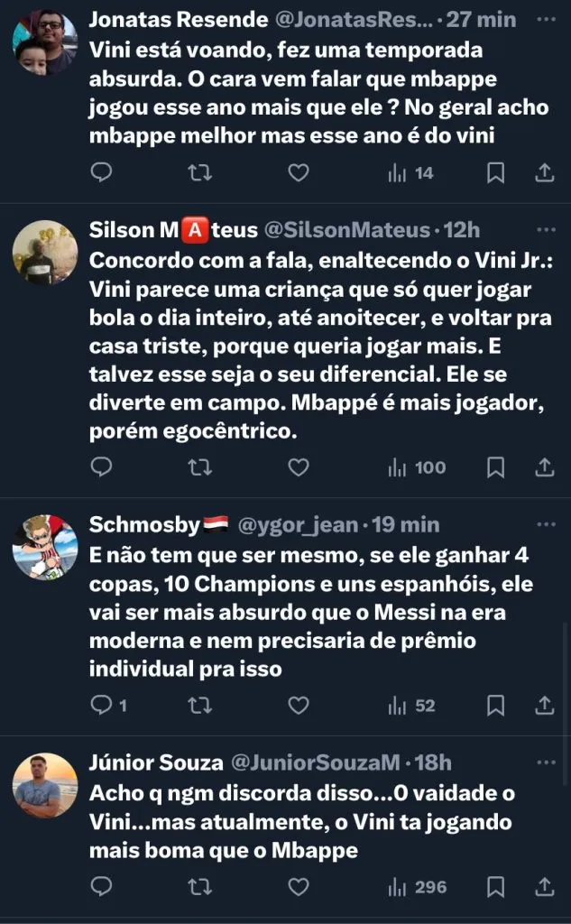Bookmark Silson Mateus's tweet

(495, 467)
